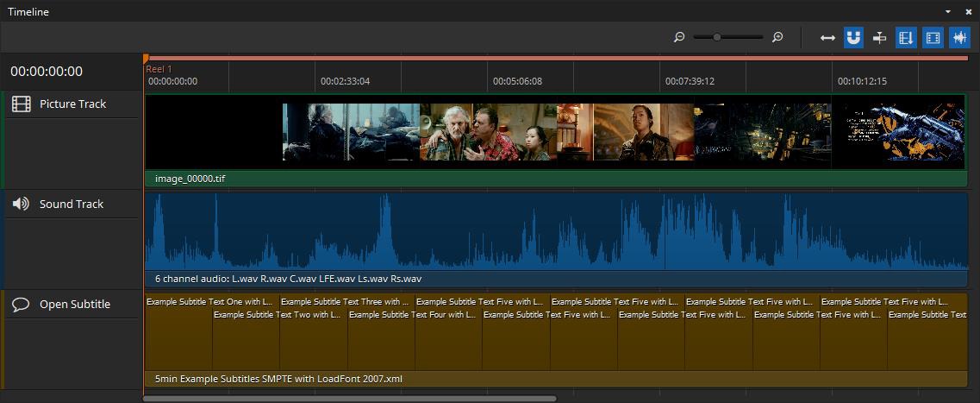
Task: Toggle the filmstrip thumbnails display button
Action: [933, 37]
